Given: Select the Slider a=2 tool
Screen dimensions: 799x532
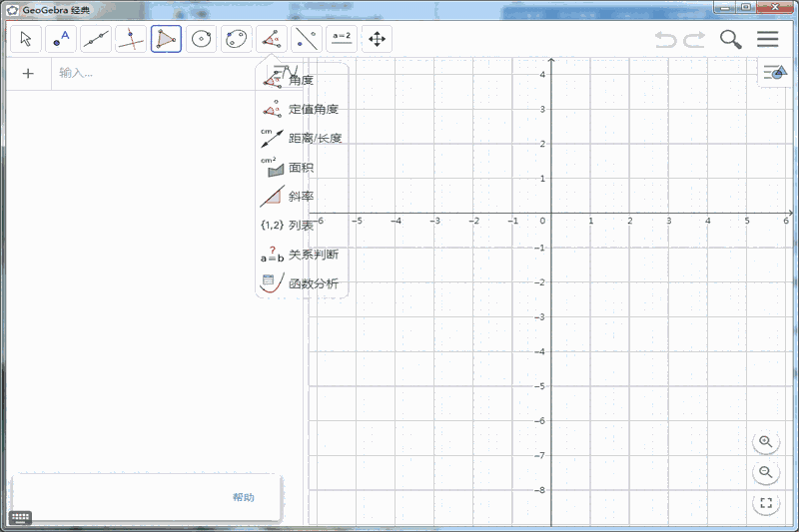Looking at the screenshot, I should tap(342, 39).
